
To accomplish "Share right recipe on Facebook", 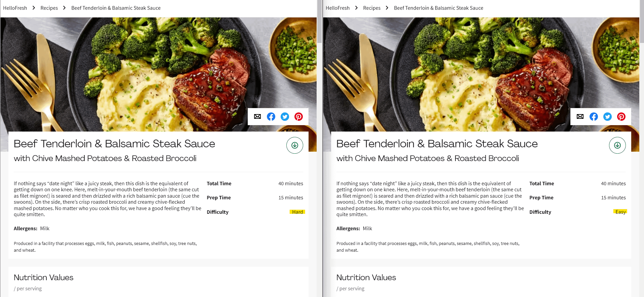I will [x=594, y=116].
